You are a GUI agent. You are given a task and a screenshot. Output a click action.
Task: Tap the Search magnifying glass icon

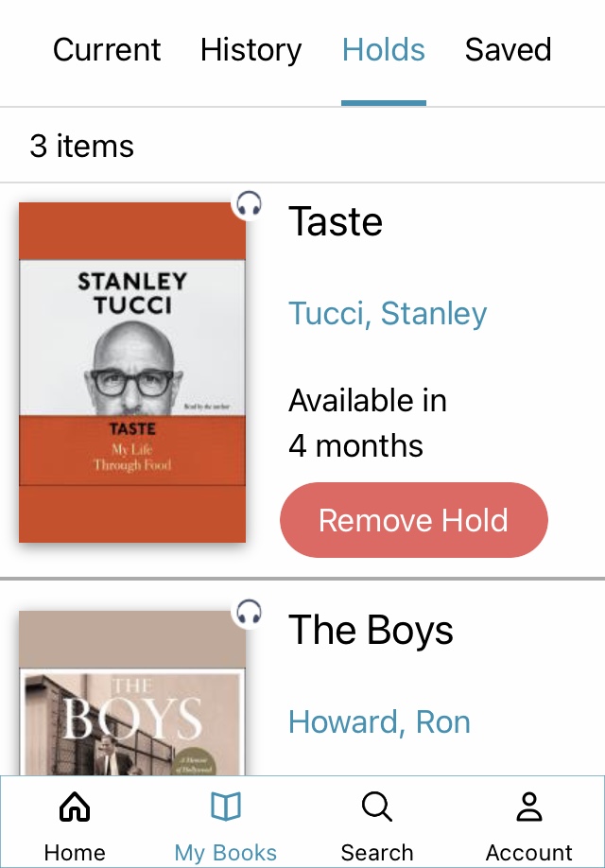pos(377,807)
